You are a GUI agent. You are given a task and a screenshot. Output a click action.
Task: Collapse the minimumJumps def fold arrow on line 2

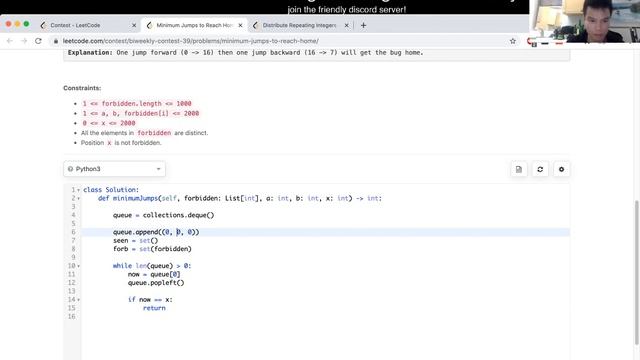pyautogui.click(x=79, y=199)
